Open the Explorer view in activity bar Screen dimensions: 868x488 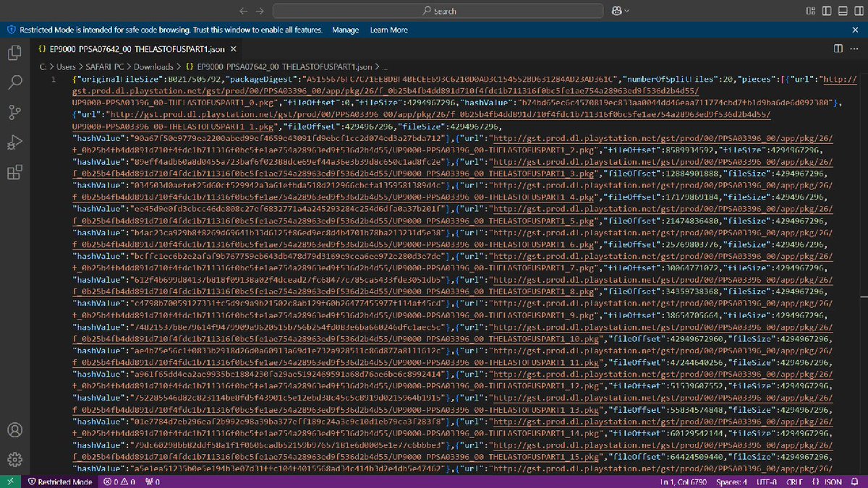pos(14,52)
